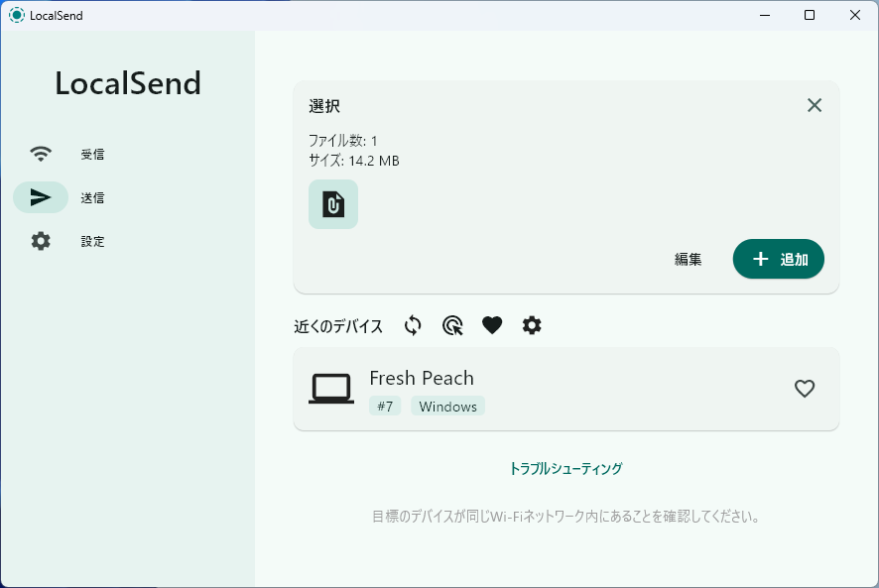Image resolution: width=879 pixels, height=588 pixels.
Task: Open favorites with the filled heart icon
Action: click(492, 325)
